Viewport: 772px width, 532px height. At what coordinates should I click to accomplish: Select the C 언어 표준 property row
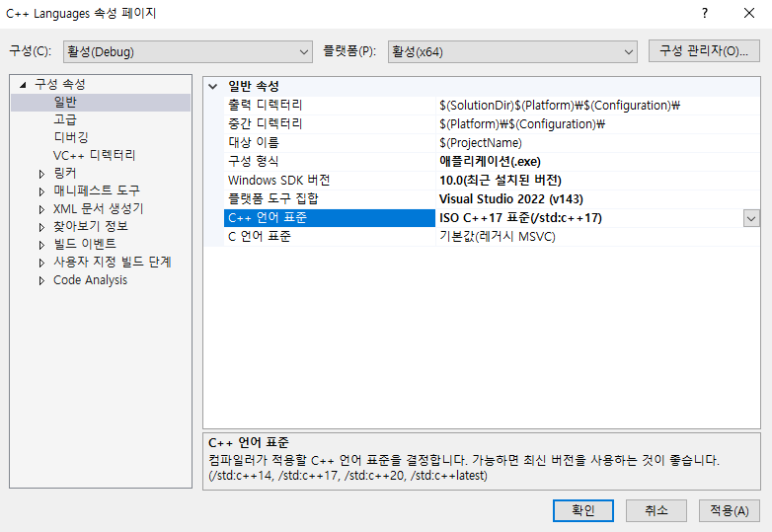(x=492, y=236)
